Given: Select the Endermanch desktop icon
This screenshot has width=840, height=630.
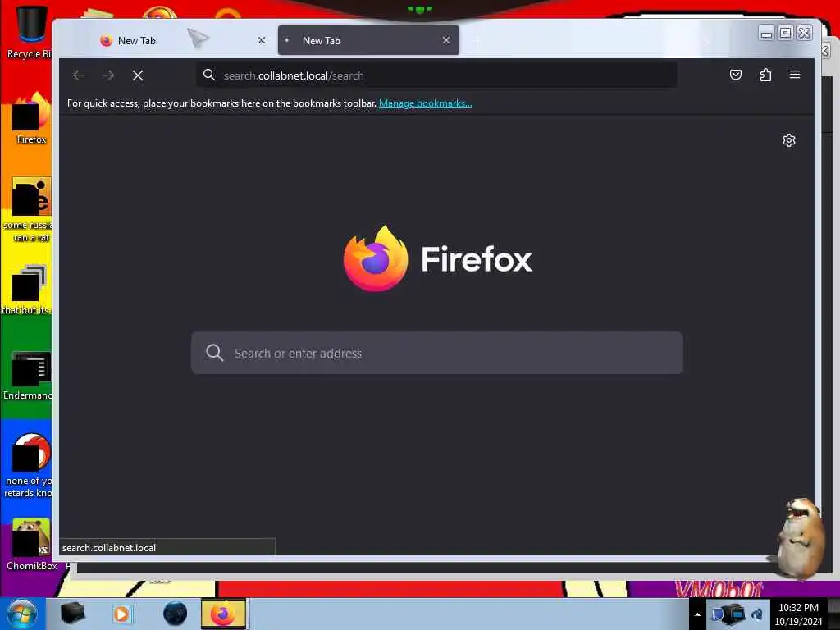Looking at the screenshot, I should click(30, 376).
